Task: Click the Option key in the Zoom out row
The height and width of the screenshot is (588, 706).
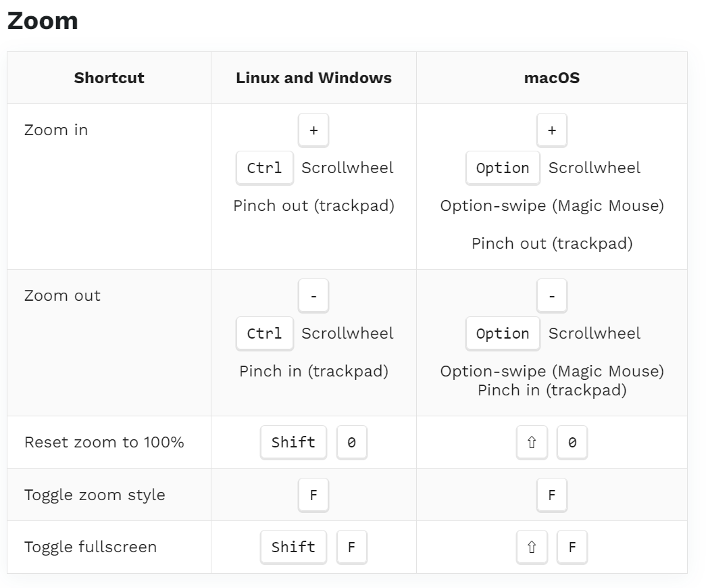Action: tap(503, 334)
